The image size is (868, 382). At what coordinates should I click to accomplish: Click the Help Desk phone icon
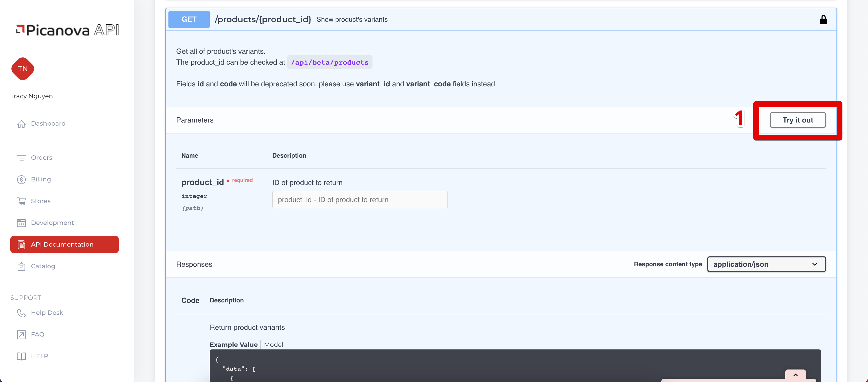pos(21,313)
